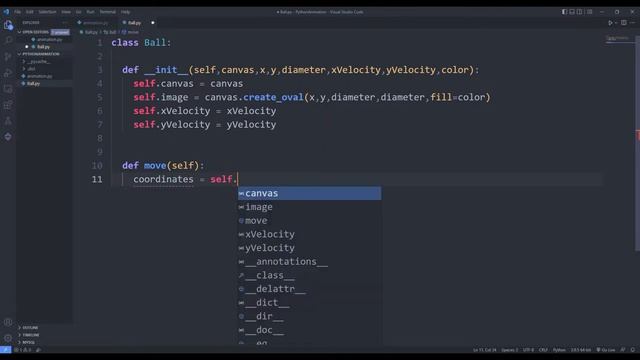Select '__doc__' autocomplete suggestion
This screenshot has width=640, height=360.
309,330
